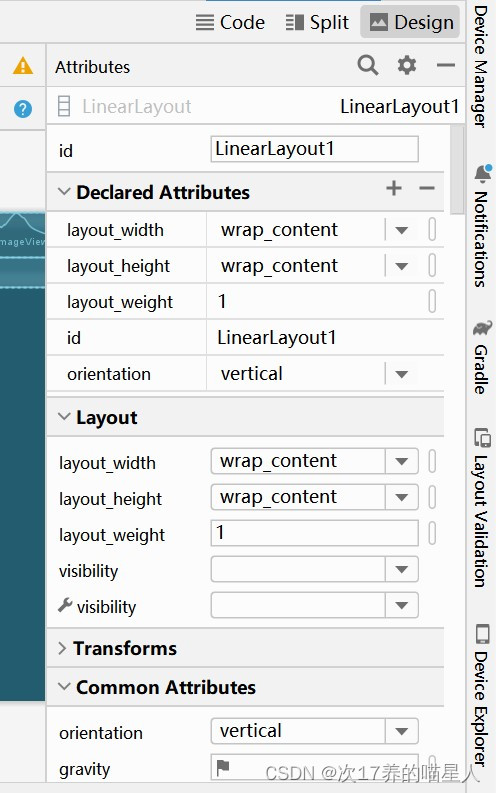Switch to Split view mode
The width and height of the screenshot is (496, 793).
pyautogui.click(x=317, y=22)
